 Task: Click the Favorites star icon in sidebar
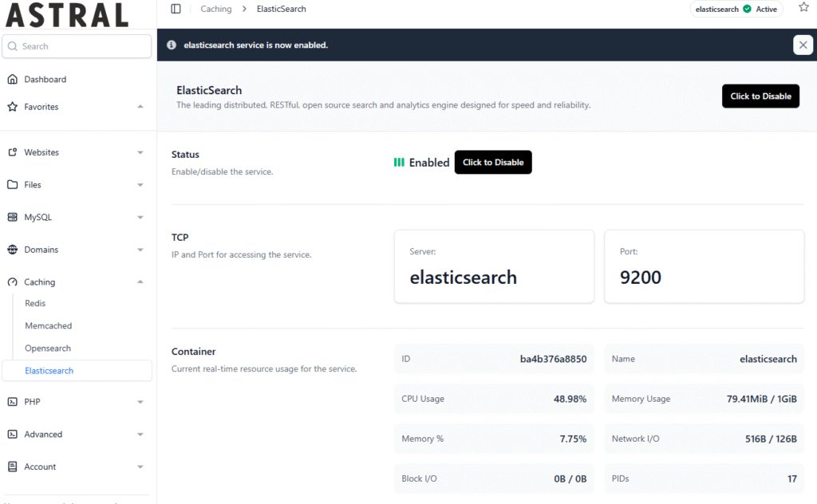click(13, 107)
